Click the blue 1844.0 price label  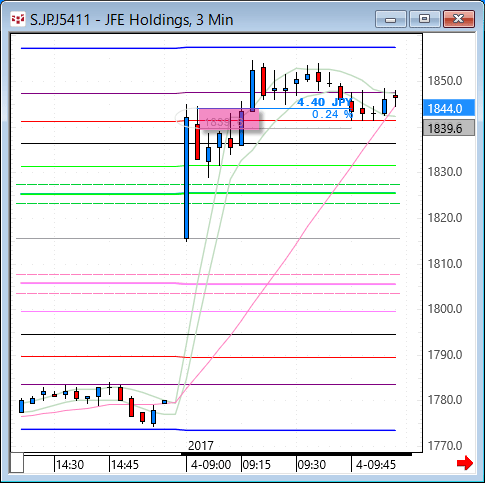449,108
